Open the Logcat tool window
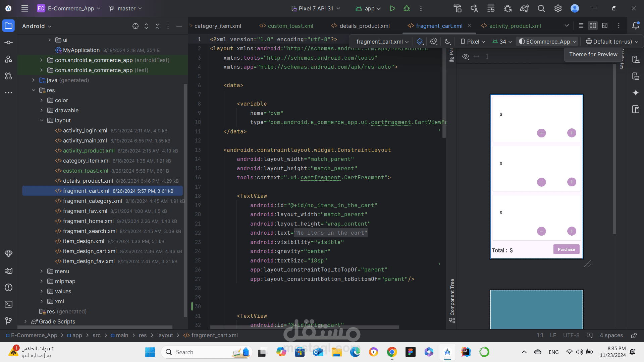 pos(8,270)
